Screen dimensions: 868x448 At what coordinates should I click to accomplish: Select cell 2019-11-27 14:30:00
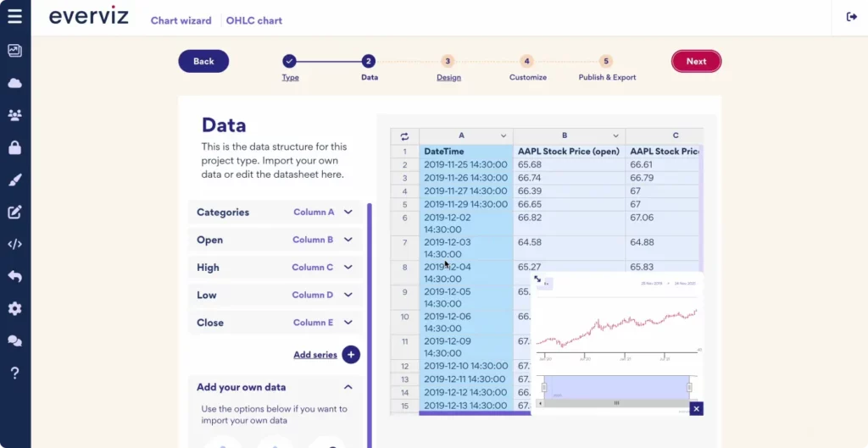point(466,191)
